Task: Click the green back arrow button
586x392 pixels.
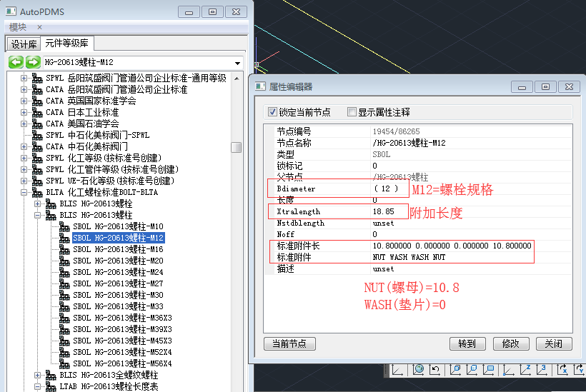Action: (x=16, y=62)
